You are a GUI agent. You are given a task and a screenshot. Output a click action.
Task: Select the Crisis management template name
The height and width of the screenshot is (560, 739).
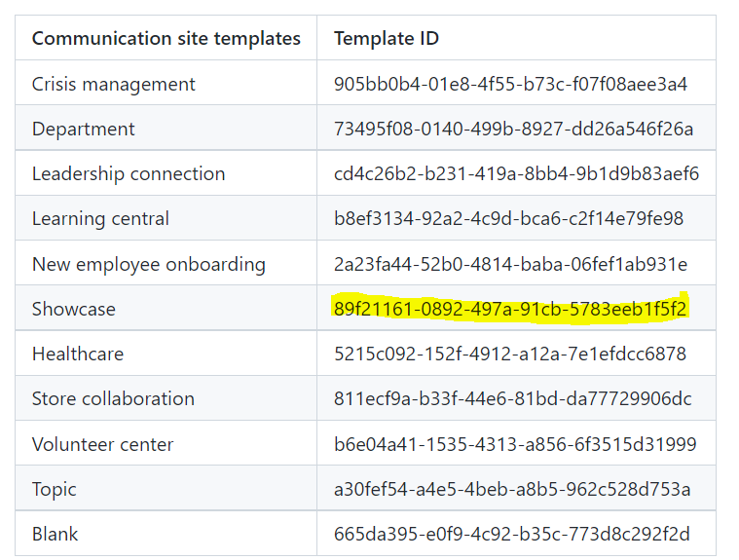point(113,85)
